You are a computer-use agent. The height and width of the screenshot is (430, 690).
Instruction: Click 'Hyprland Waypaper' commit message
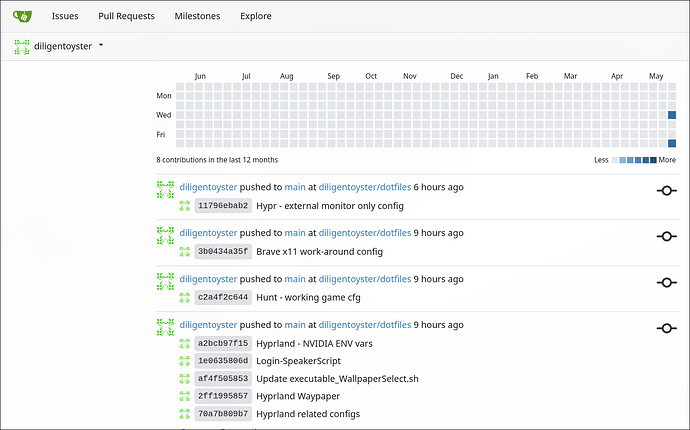(x=298, y=396)
